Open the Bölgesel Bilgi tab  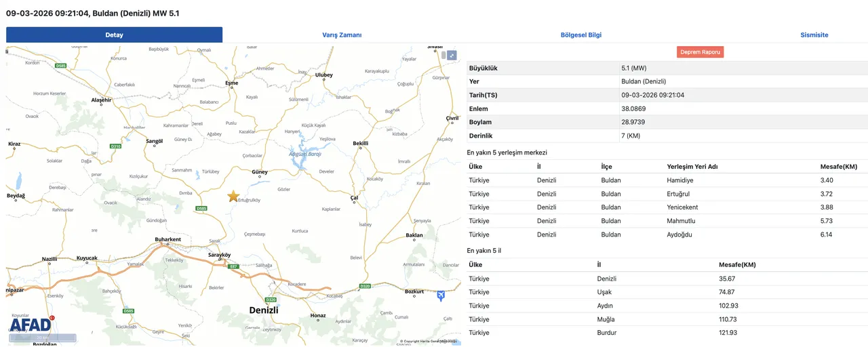(x=580, y=35)
